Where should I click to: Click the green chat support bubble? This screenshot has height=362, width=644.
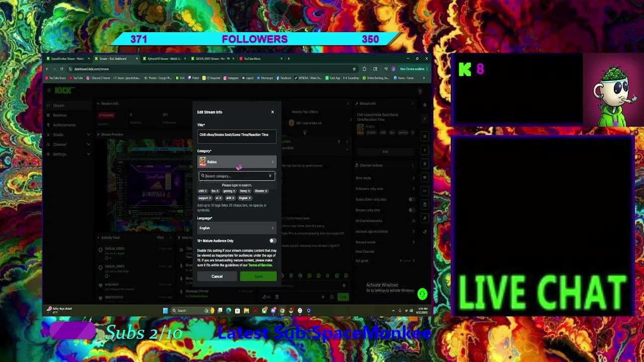pyautogui.click(x=422, y=294)
